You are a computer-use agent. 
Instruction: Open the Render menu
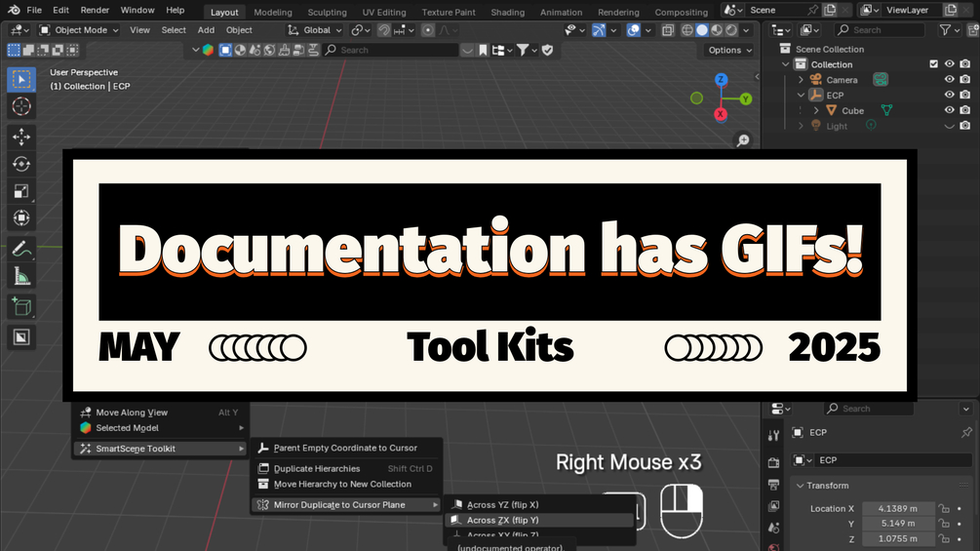(x=95, y=10)
